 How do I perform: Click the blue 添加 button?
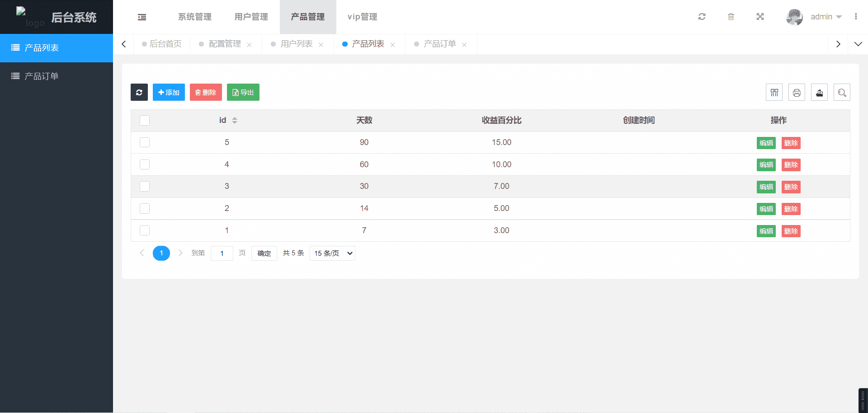pos(169,92)
